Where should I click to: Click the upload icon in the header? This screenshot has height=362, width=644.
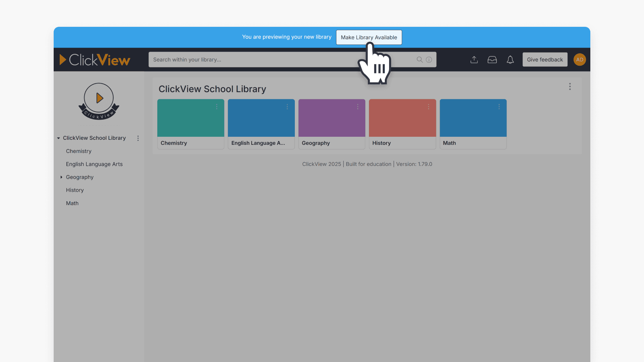(x=474, y=59)
